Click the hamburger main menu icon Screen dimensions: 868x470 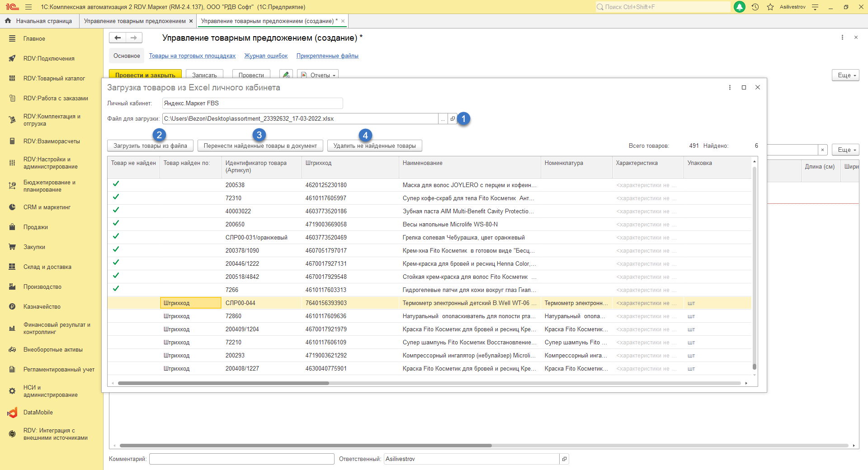click(x=28, y=7)
